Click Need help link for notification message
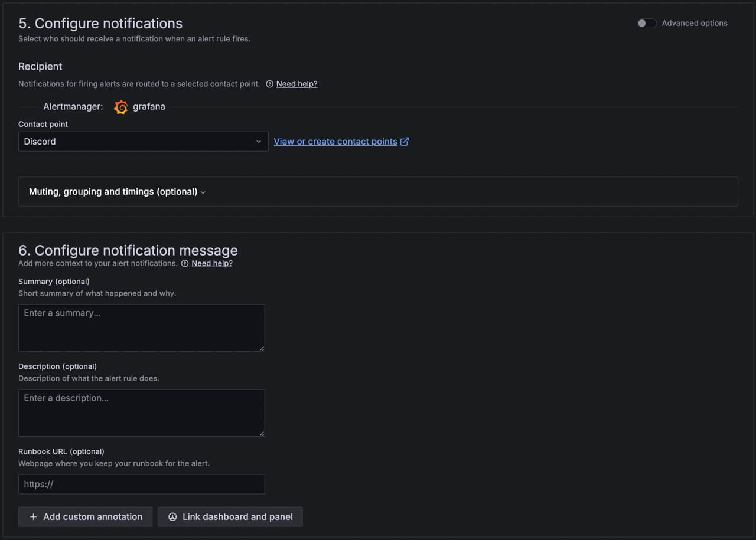Image resolution: width=756 pixels, height=540 pixels. [212, 264]
